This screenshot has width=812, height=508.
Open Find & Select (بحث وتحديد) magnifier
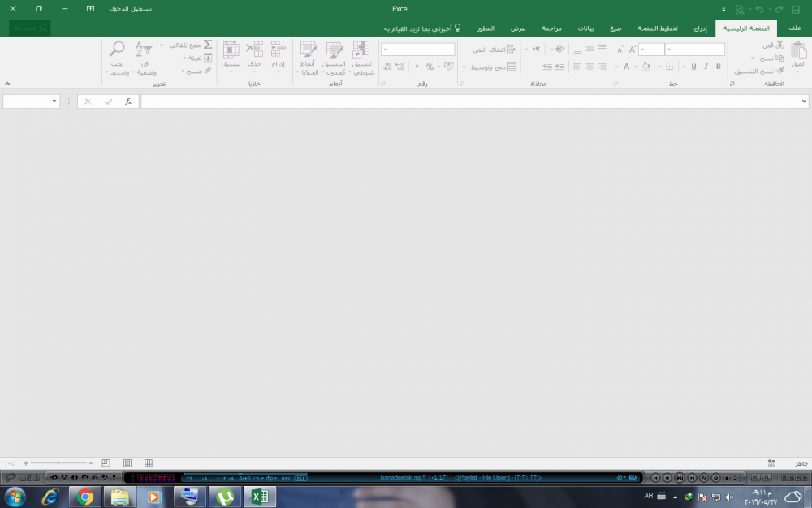(118, 58)
